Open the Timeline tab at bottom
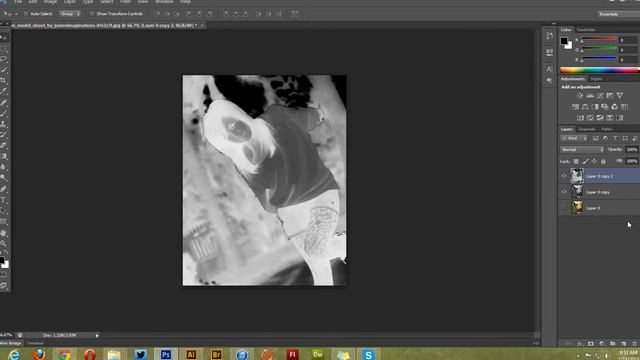 pyautogui.click(x=35, y=343)
